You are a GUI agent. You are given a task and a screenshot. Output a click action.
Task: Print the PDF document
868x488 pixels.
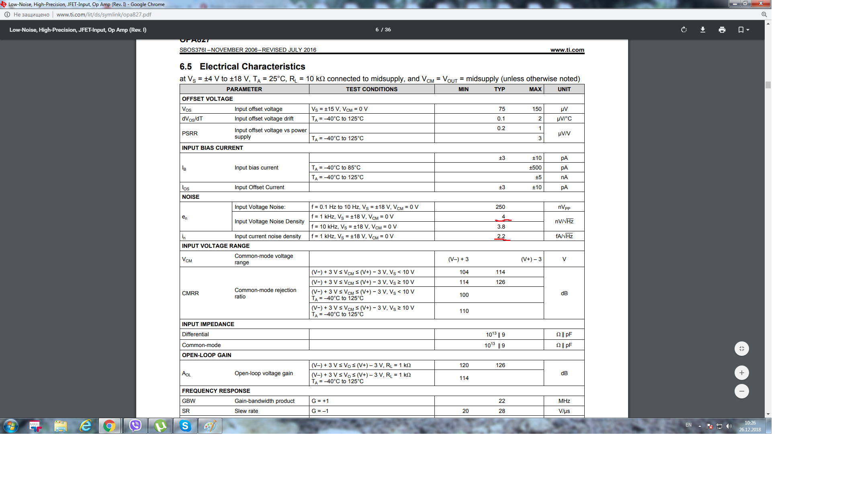tap(722, 30)
